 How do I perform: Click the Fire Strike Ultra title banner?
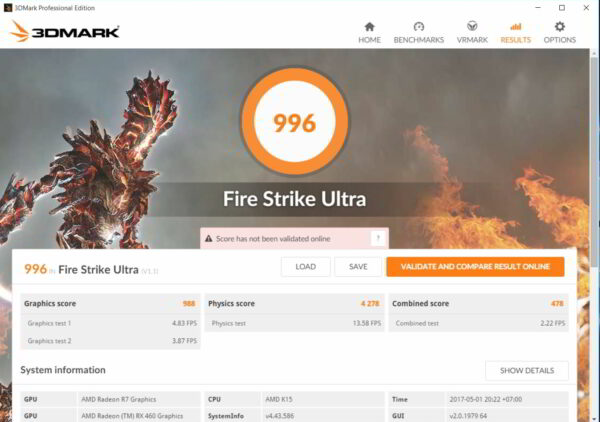point(295,199)
